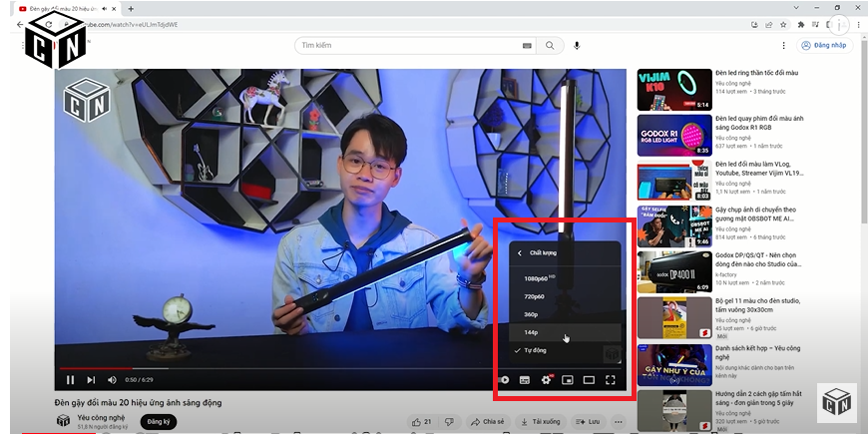Click the video title Đèn gậy đổi màu
The image size is (868, 434).
(138, 402)
